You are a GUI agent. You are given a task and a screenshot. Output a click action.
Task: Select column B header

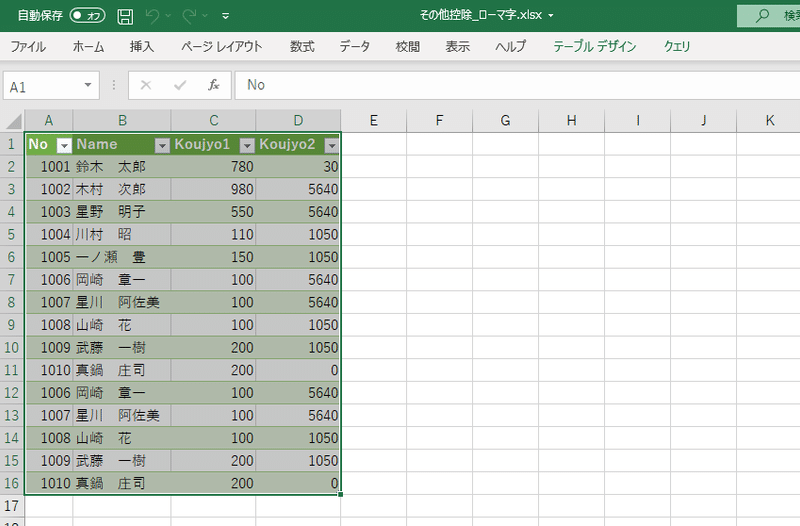click(x=122, y=121)
